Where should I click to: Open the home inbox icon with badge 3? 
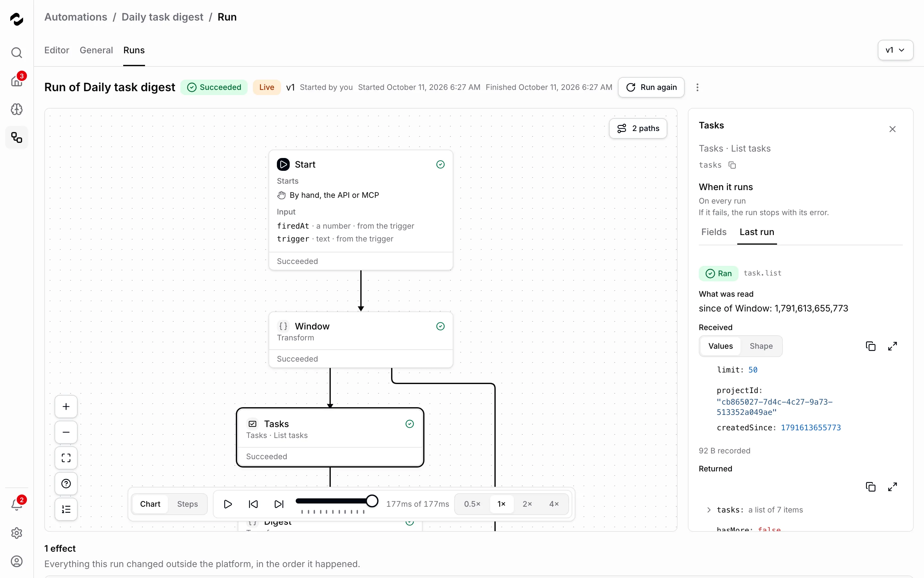click(16, 81)
